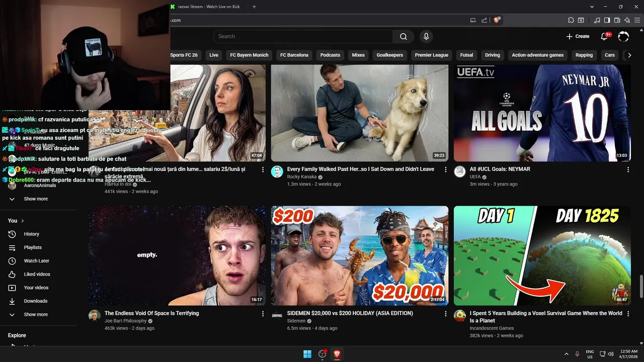This screenshot has height=362, width=644.
Task: Select the Live chip
Action: (214, 55)
